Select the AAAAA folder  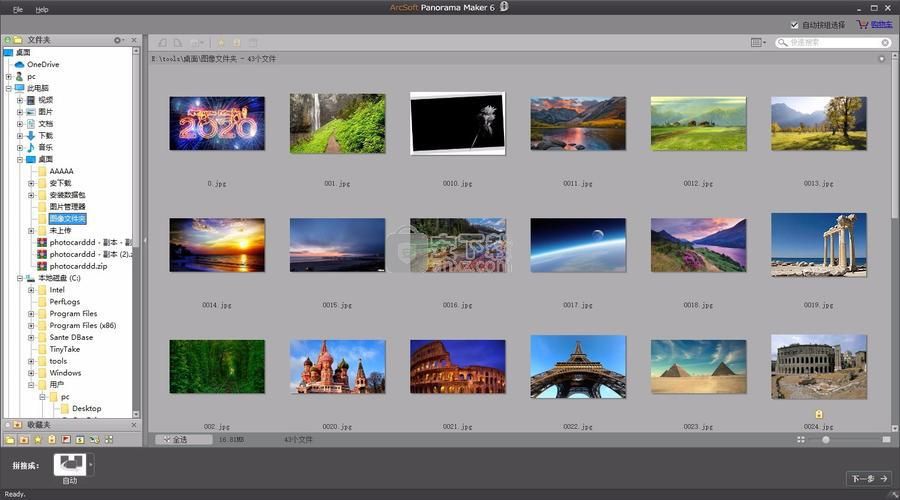[x=61, y=171]
